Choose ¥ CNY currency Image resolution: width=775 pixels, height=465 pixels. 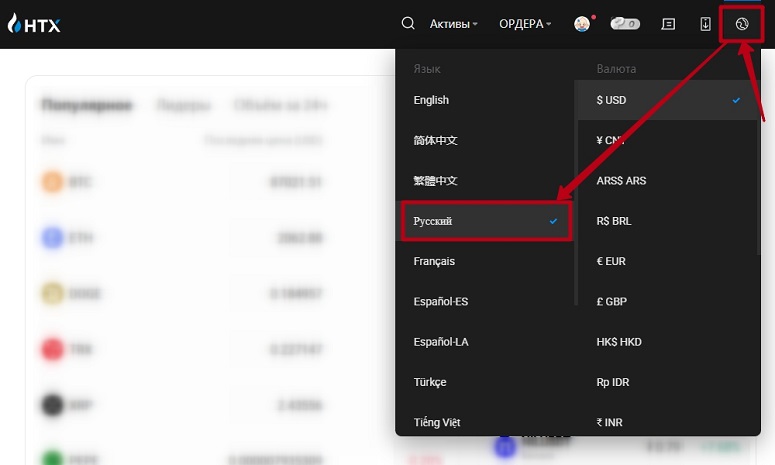coord(667,140)
